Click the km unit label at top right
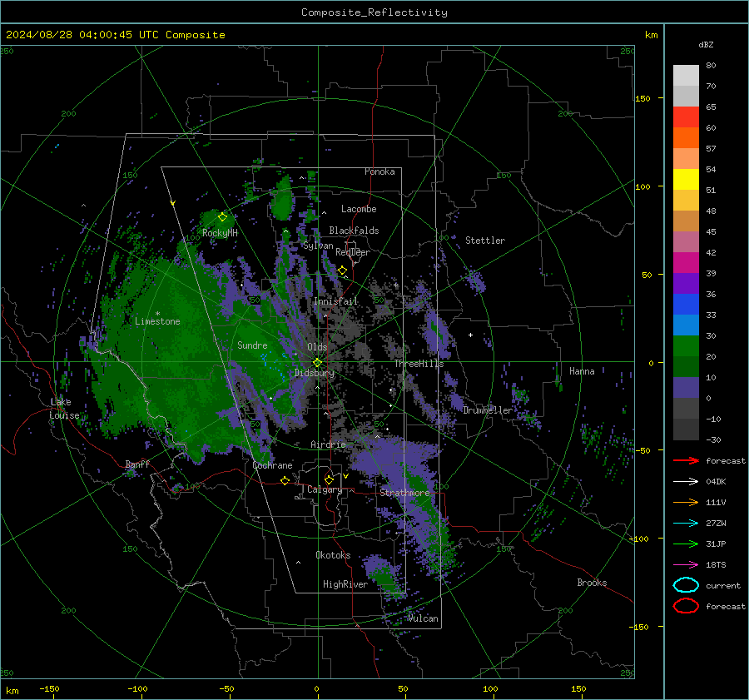 651,35
